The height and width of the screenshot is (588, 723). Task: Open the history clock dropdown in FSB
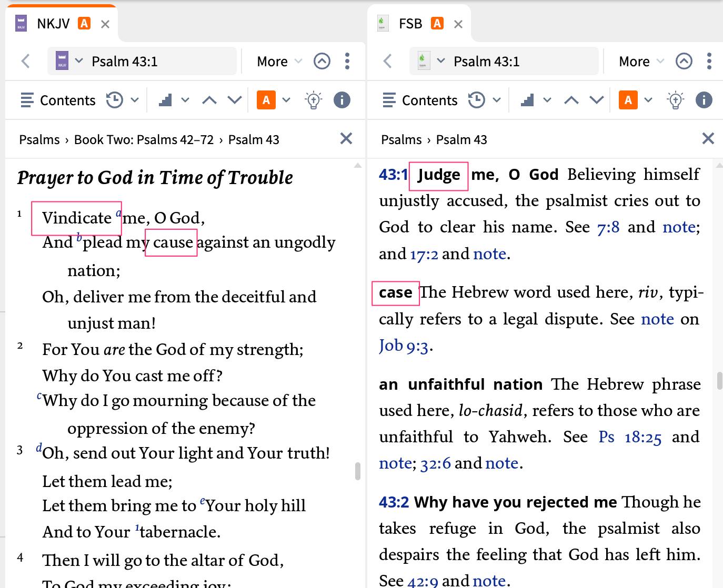pos(484,100)
